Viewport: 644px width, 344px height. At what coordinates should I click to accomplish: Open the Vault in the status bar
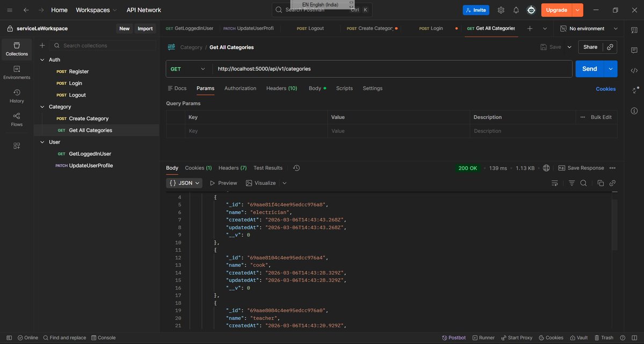pos(578,338)
